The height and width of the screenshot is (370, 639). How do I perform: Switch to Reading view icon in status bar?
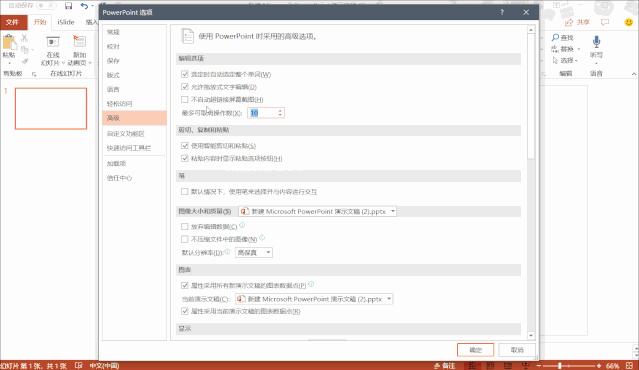click(508, 366)
